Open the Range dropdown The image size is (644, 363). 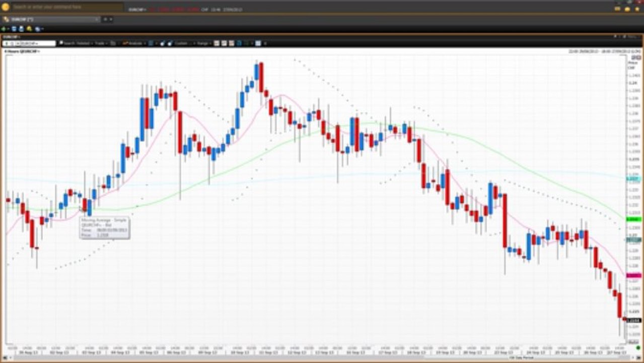point(204,43)
